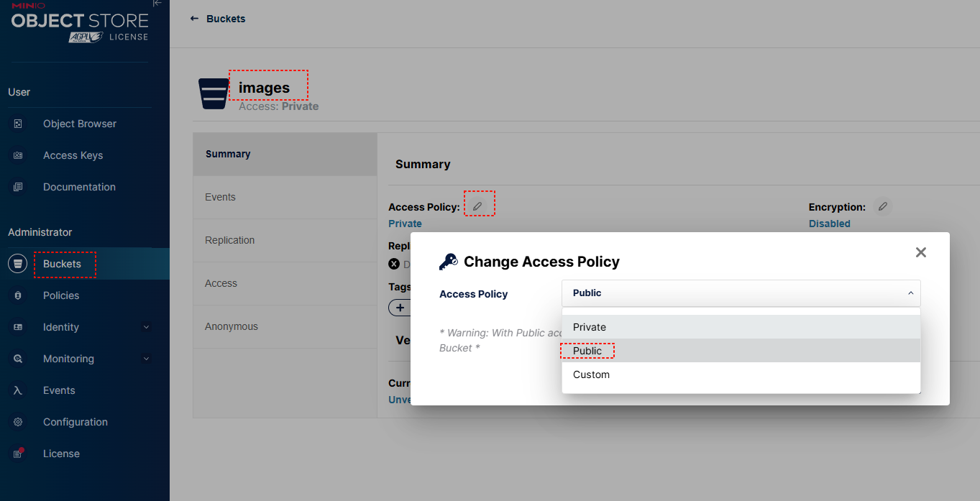
Task: Click the Policies shield icon
Action: pyautogui.click(x=18, y=295)
